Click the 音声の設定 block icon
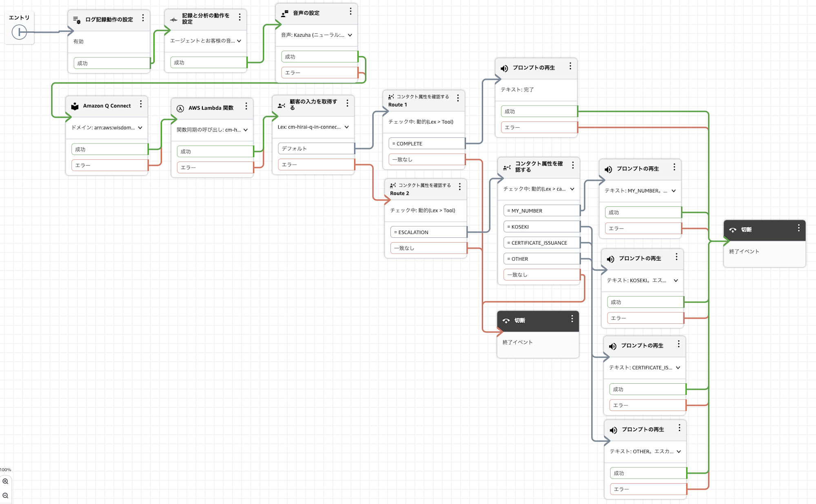The height and width of the screenshot is (504, 816). (285, 13)
